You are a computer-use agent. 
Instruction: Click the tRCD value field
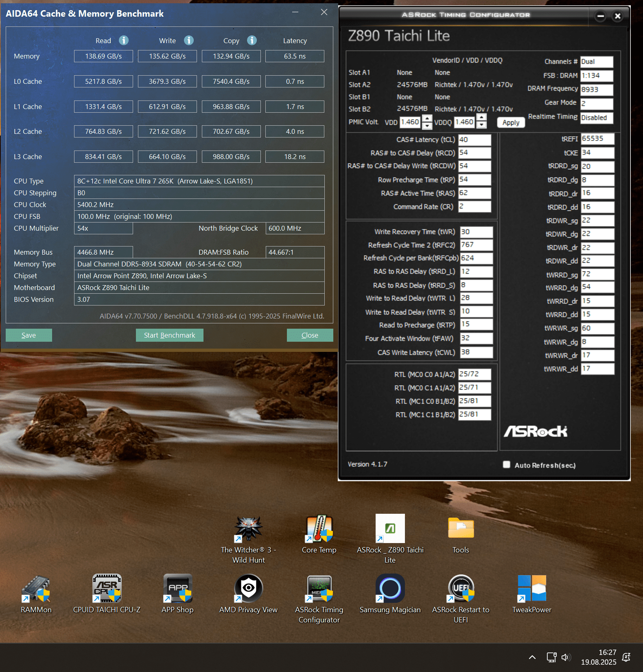[x=475, y=153]
